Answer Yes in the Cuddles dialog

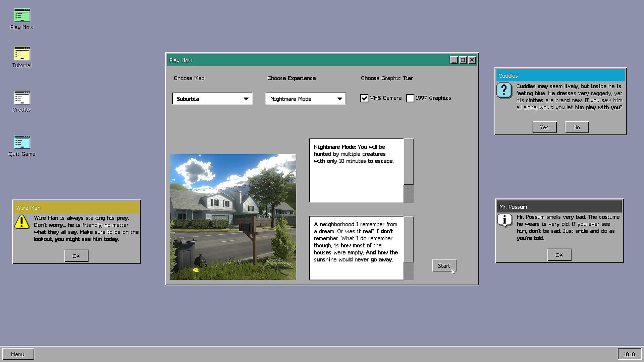click(544, 127)
